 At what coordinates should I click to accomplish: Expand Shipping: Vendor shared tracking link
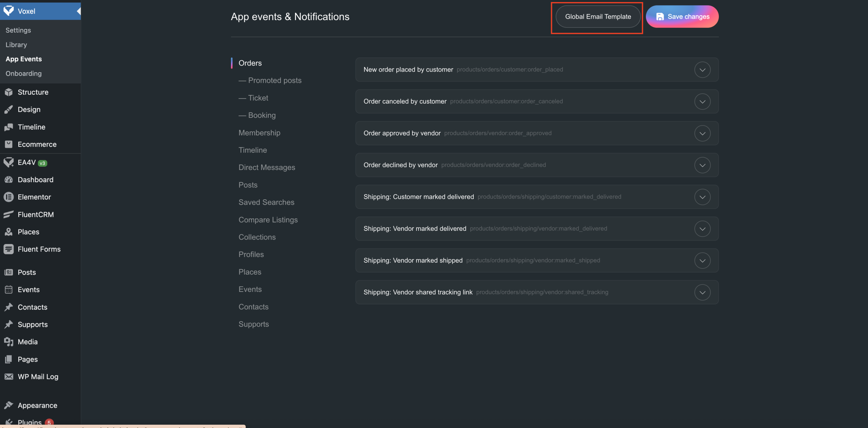click(702, 292)
